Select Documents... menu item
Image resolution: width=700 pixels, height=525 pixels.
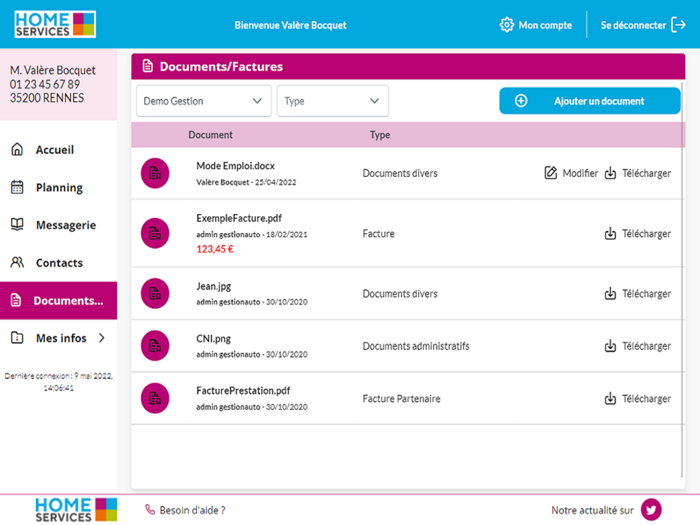[x=58, y=300]
